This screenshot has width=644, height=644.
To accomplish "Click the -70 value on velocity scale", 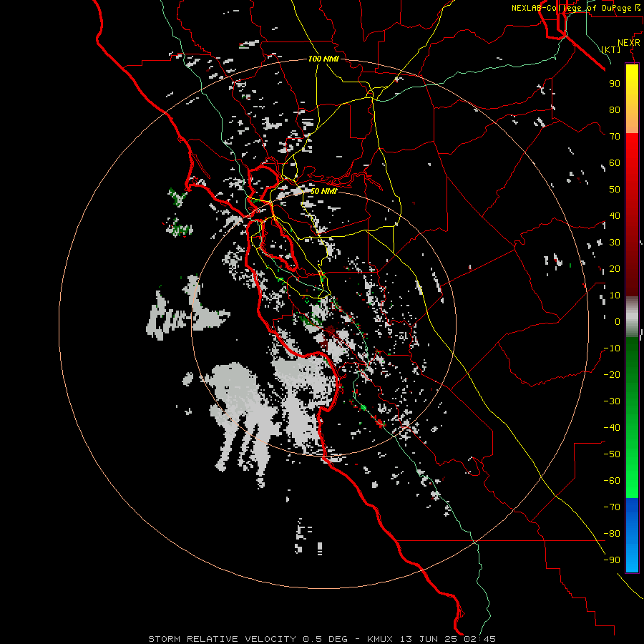I will point(612,507).
